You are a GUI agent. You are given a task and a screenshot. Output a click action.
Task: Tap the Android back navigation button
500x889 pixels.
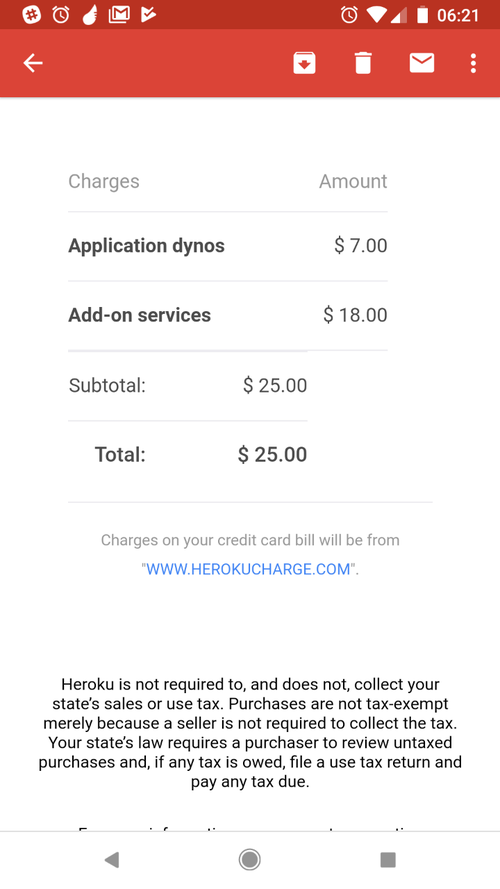[x=112, y=860]
